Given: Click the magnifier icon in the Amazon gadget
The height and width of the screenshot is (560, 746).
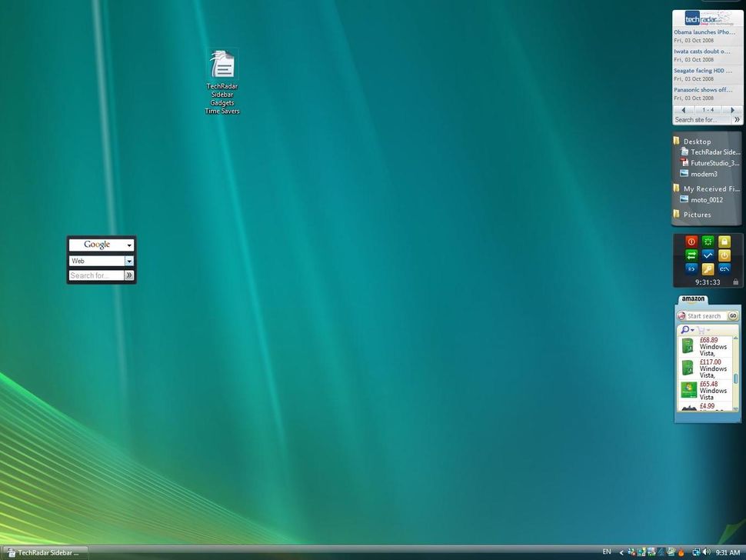Looking at the screenshot, I should pyautogui.click(x=684, y=329).
